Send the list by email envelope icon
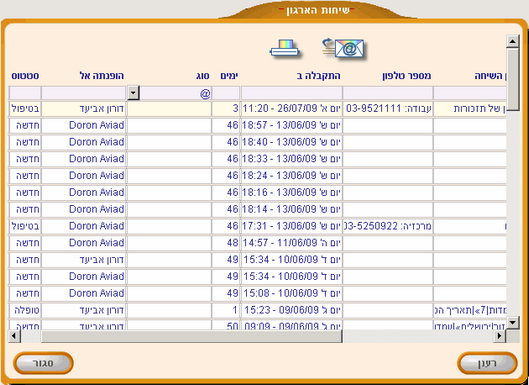The width and height of the screenshot is (529, 385). pos(343,49)
